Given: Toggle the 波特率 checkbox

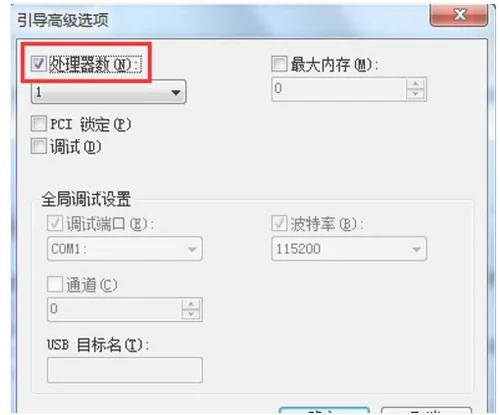Looking at the screenshot, I should point(279,223).
